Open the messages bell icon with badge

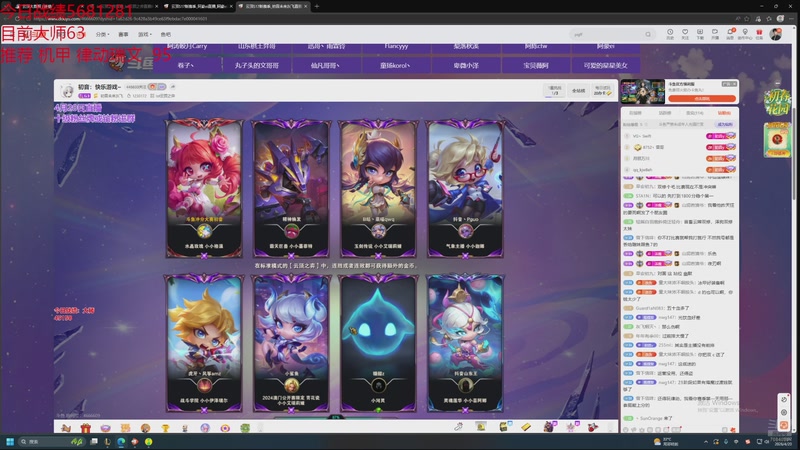tap(731, 34)
